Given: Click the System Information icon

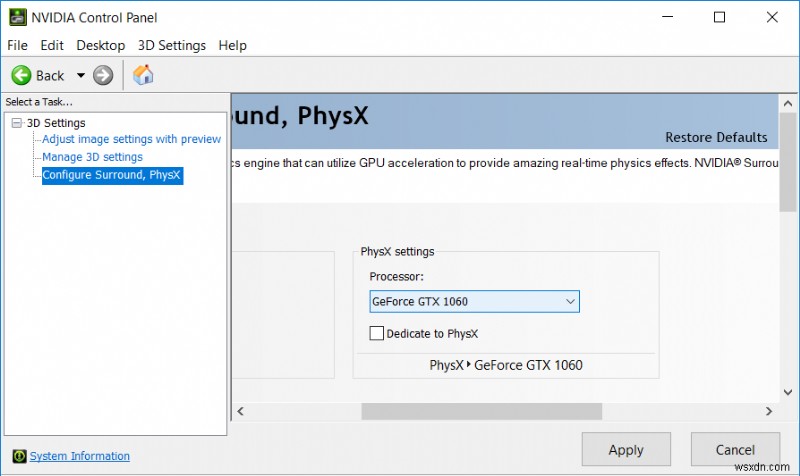Looking at the screenshot, I should [x=19, y=456].
